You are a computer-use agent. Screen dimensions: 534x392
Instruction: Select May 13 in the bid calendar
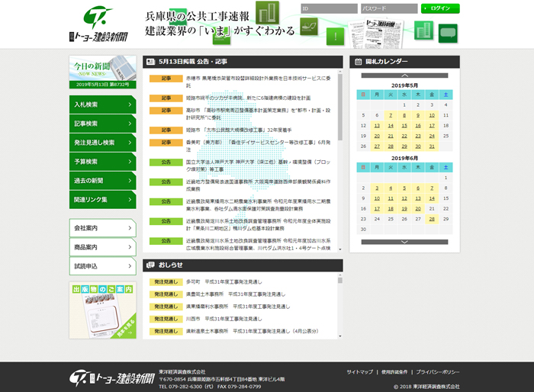click(376, 125)
